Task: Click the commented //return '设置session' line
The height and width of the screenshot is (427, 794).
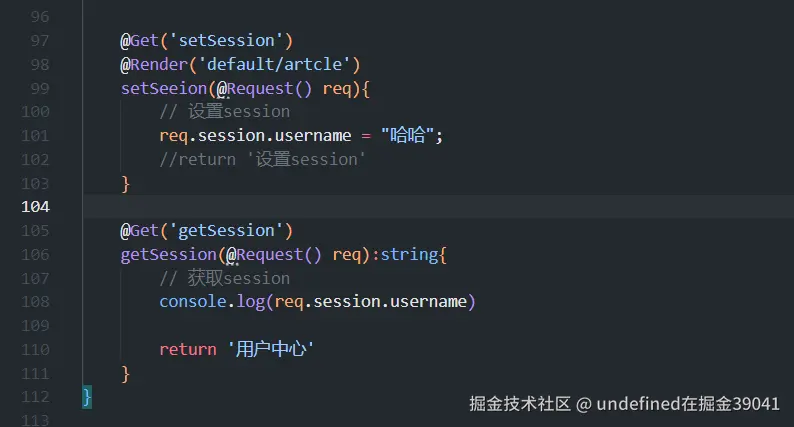Action: click(x=262, y=160)
